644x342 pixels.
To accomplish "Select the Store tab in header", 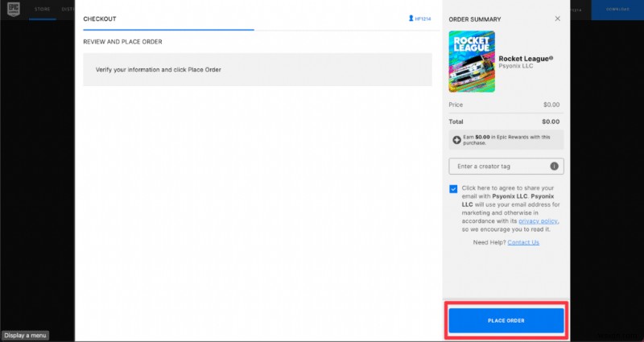I will (x=43, y=9).
